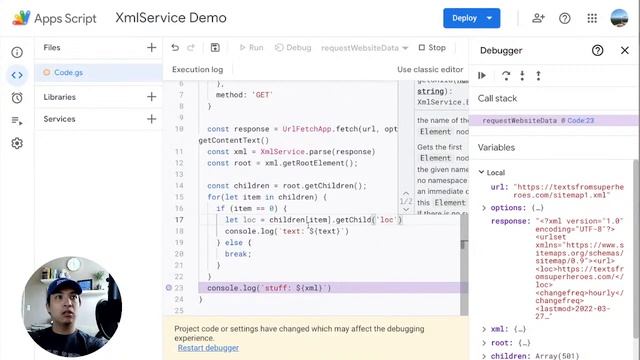This screenshot has width=640, height=360.
Task: Open the requestWebsiteData function dropdown
Action: click(364, 48)
